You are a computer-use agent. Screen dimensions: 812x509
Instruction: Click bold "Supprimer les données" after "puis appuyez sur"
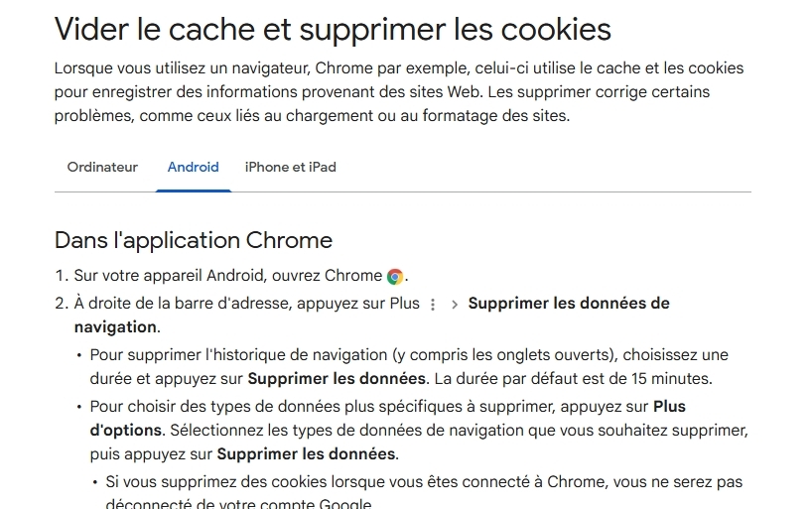[306, 454]
